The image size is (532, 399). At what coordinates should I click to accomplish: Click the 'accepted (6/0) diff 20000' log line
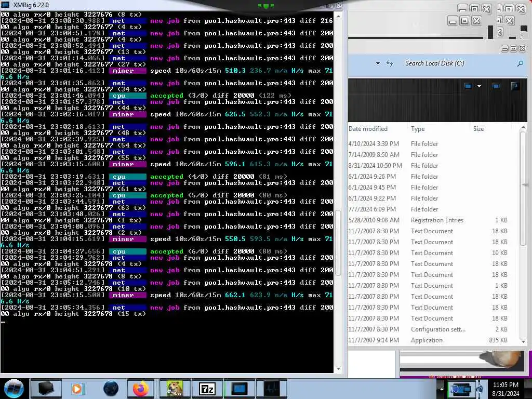point(144,251)
